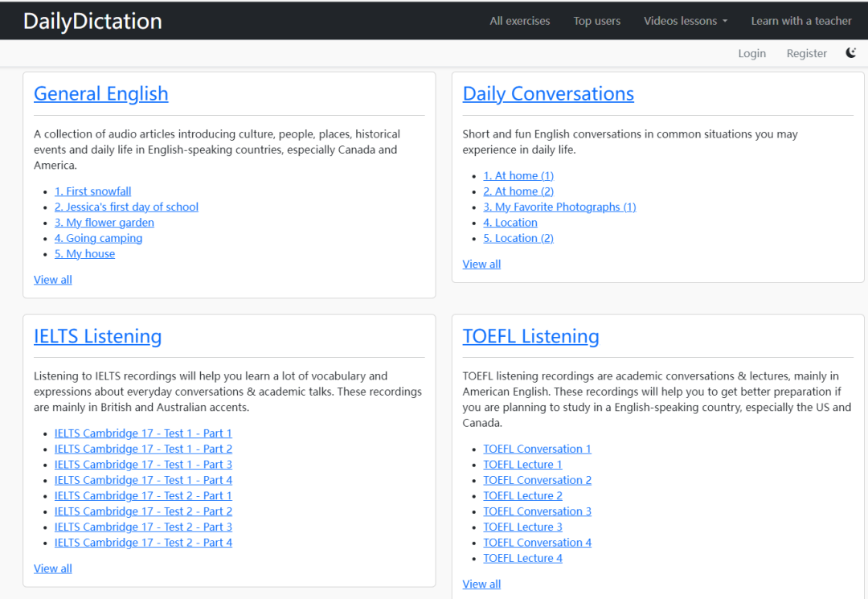This screenshot has width=868, height=599.
Task: Select 3. My Favorite Photographs (1)
Action: [x=559, y=207]
